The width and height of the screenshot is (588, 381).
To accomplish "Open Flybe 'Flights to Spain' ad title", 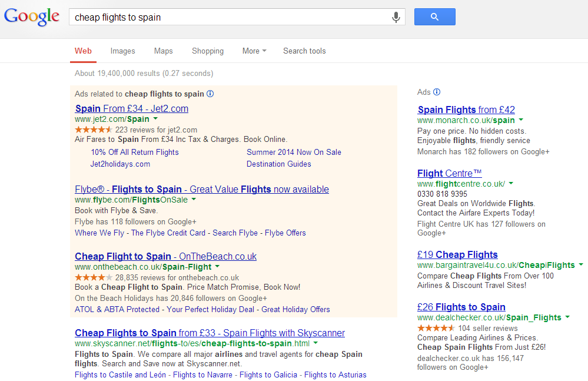I will [x=202, y=190].
